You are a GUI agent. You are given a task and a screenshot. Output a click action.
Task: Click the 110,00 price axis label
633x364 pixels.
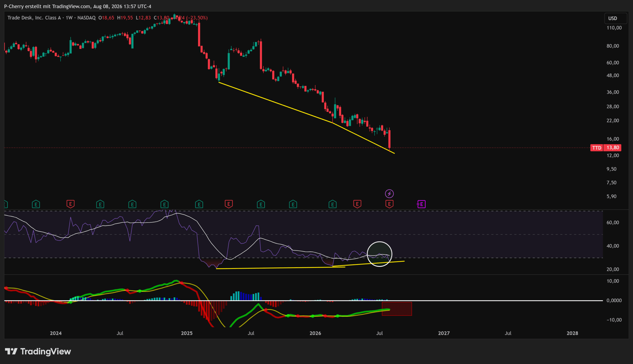point(614,28)
